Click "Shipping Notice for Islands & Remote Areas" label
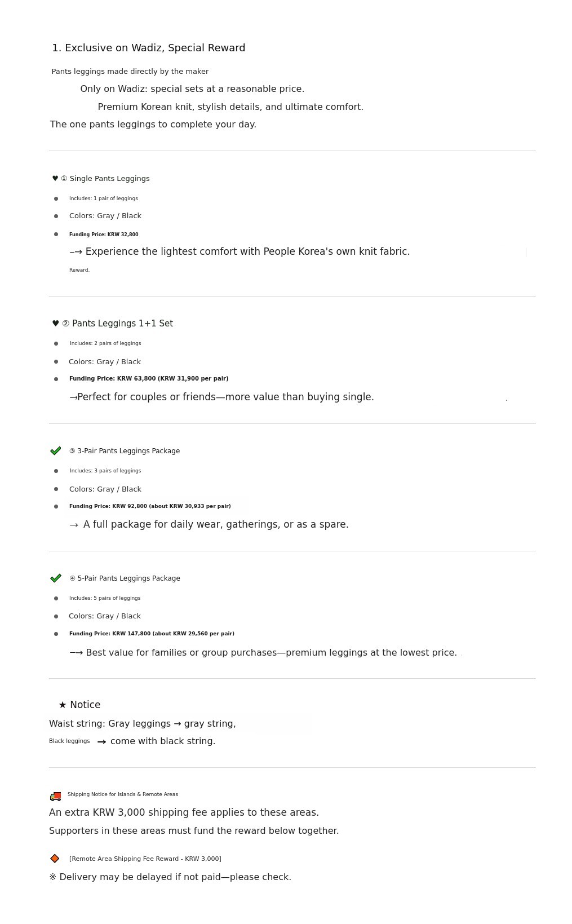 123,794
